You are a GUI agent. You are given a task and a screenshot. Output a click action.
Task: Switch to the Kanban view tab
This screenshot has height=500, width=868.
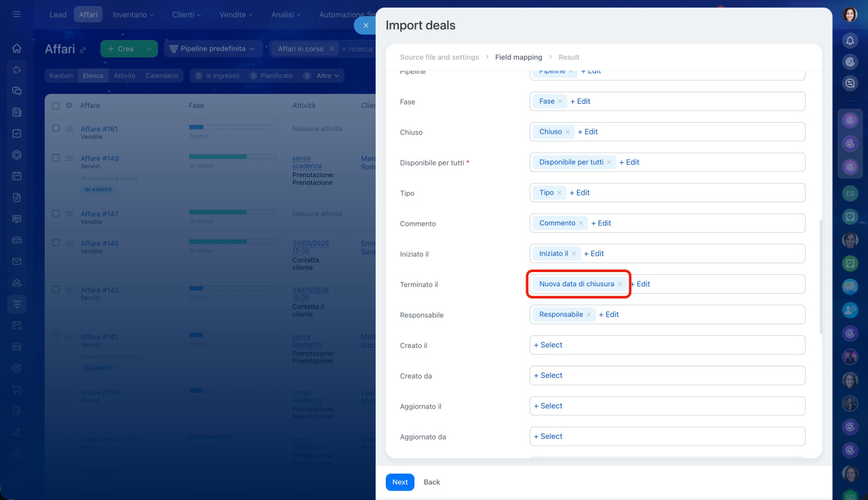click(x=61, y=76)
